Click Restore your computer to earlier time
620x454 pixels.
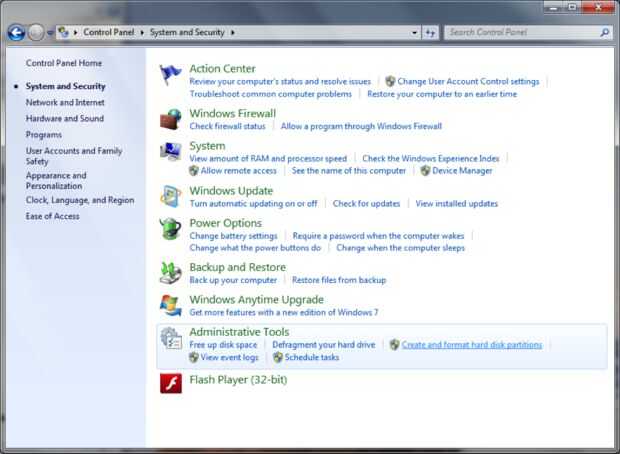pyautogui.click(x=442, y=94)
